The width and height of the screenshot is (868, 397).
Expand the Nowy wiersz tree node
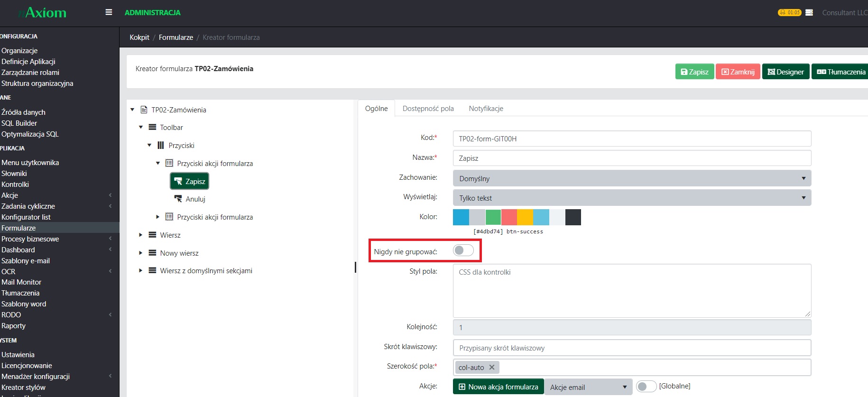point(141,253)
